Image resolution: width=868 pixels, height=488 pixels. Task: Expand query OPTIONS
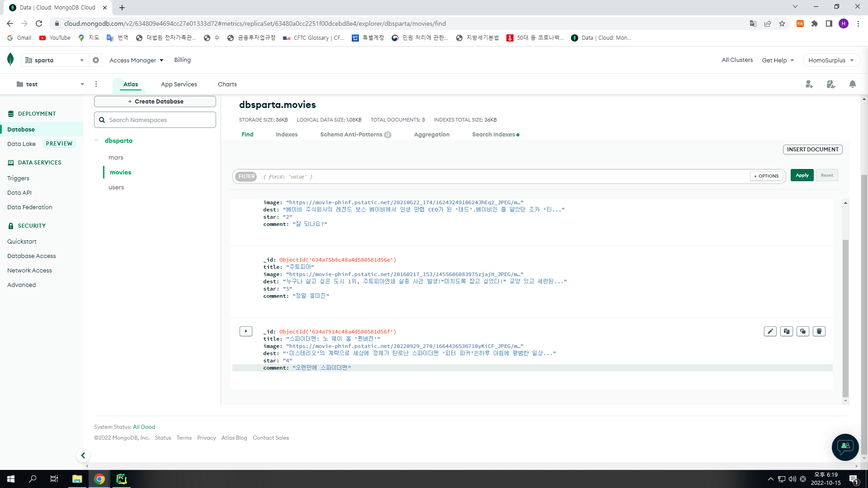tap(767, 176)
